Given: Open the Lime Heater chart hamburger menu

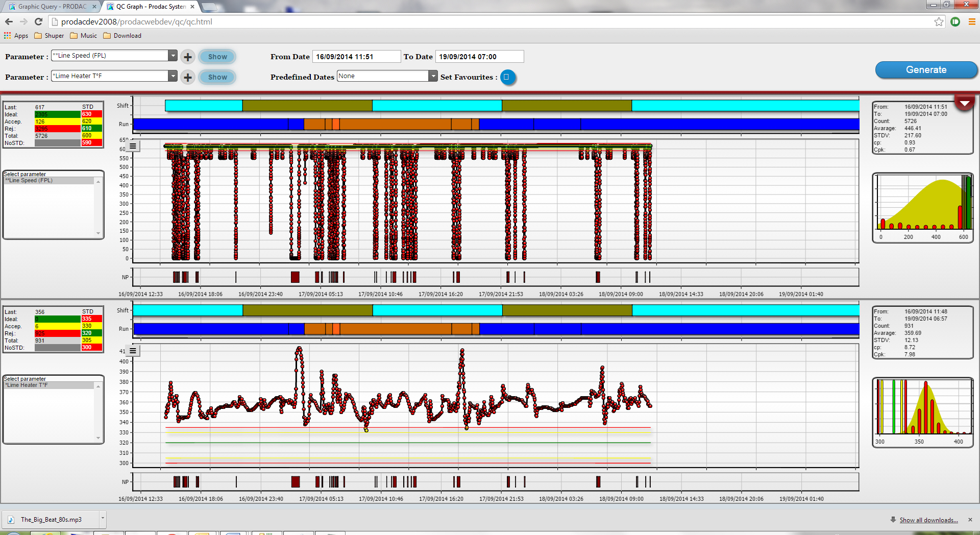Looking at the screenshot, I should (x=133, y=351).
